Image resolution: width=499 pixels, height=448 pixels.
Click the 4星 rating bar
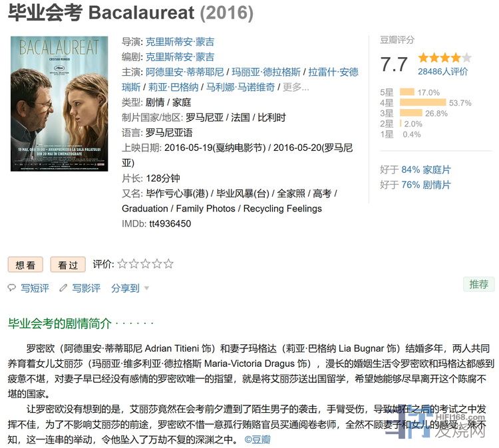pyautogui.click(x=422, y=102)
